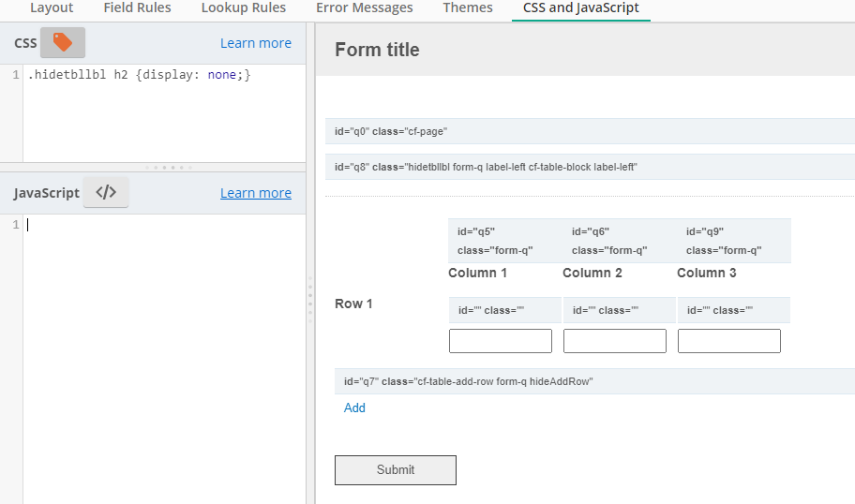
Task: Select the Themes tab
Action: (467, 7)
